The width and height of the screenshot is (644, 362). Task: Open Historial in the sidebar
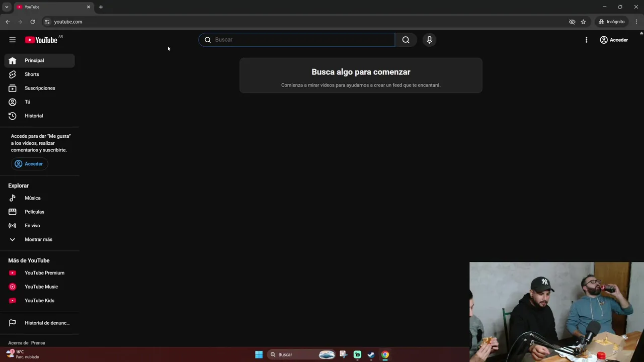(40, 116)
